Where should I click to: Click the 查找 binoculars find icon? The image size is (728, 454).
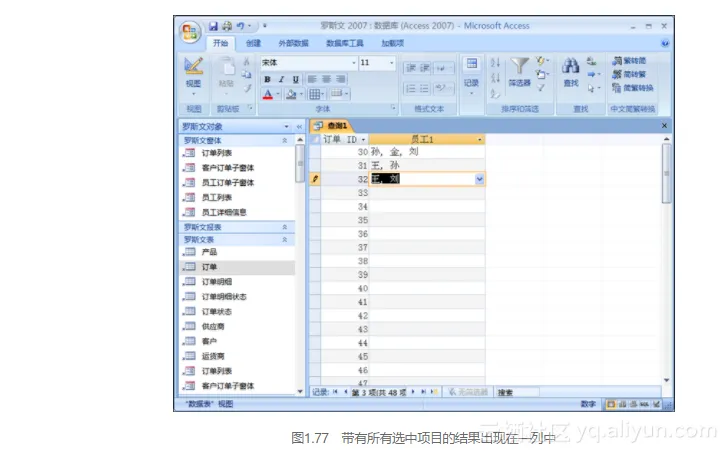(571, 66)
